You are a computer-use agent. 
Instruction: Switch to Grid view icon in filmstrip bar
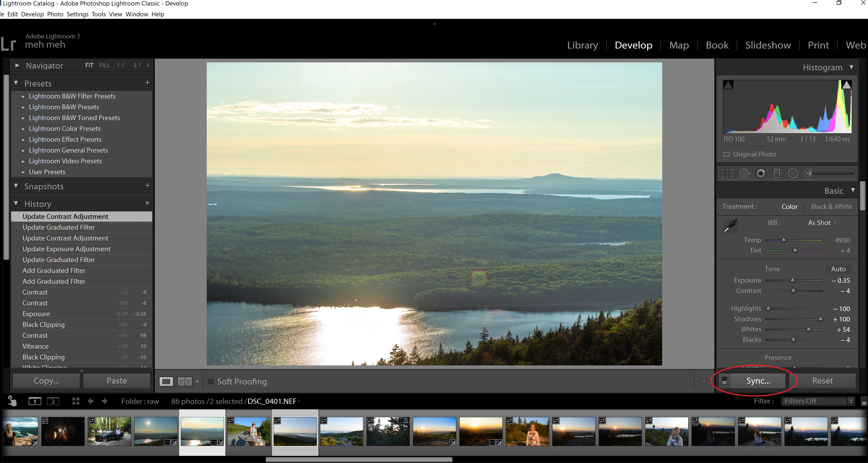(76, 401)
